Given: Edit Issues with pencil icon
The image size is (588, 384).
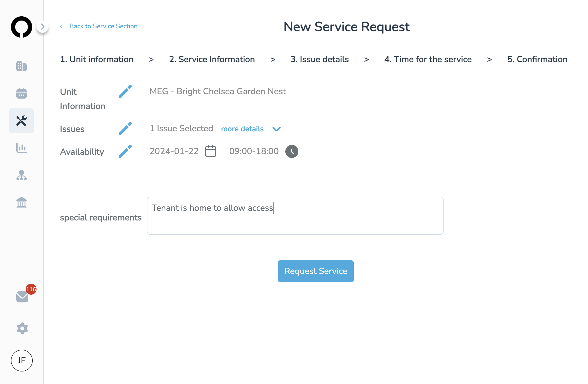Looking at the screenshot, I should (125, 129).
